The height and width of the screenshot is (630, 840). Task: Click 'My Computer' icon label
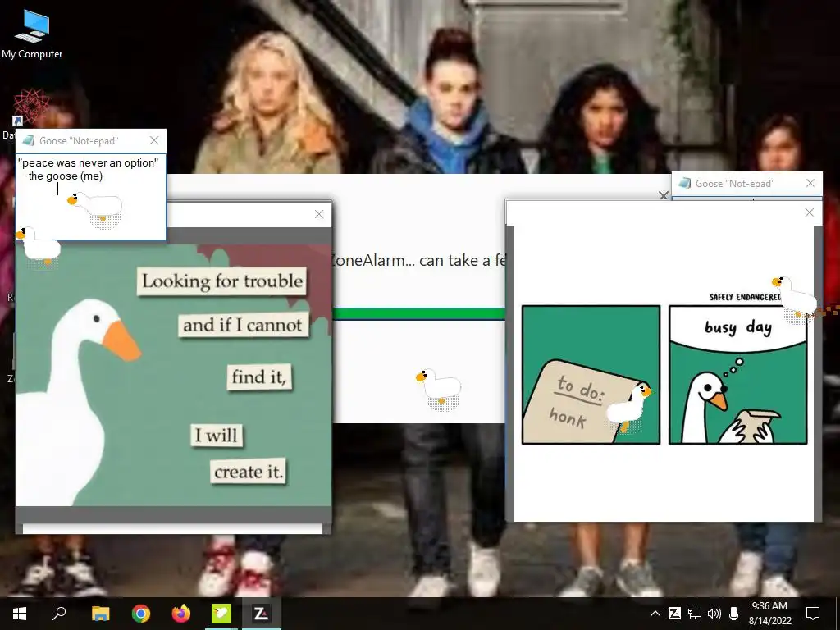[32, 54]
